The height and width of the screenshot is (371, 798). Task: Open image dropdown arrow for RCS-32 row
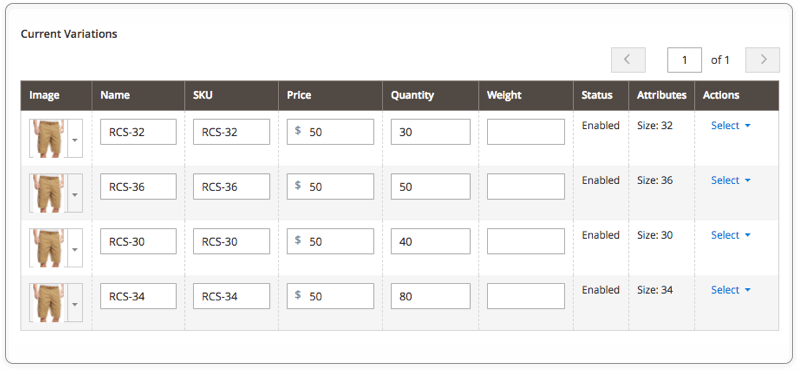click(75, 138)
